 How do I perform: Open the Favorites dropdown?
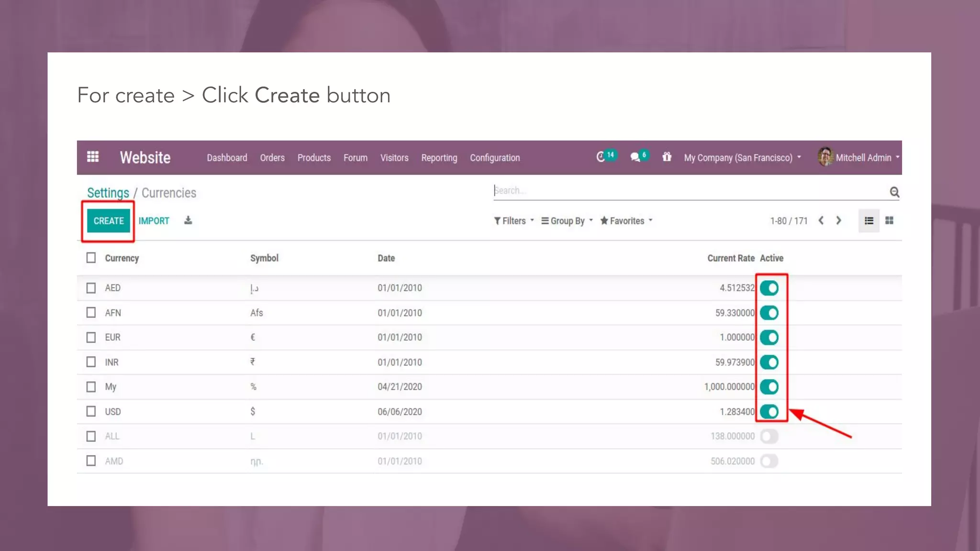[626, 221]
